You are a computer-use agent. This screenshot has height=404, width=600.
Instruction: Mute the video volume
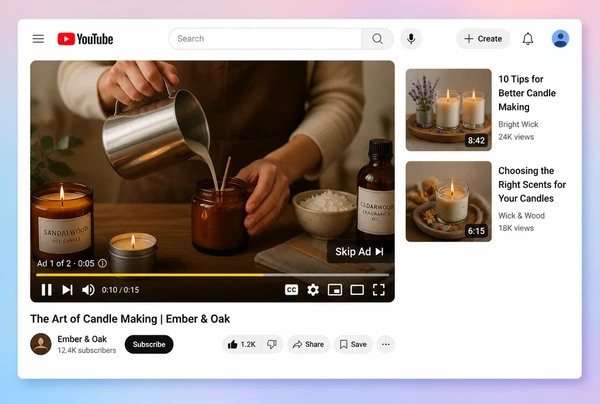(x=88, y=290)
